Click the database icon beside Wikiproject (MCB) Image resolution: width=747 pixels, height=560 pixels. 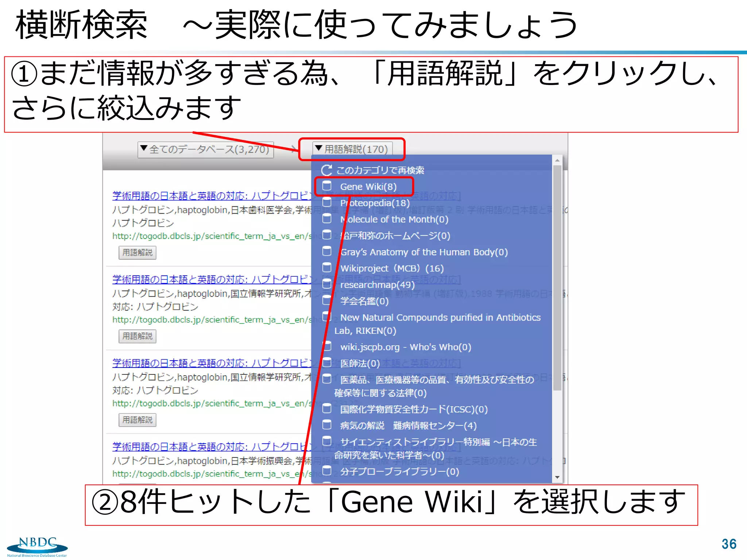327,268
